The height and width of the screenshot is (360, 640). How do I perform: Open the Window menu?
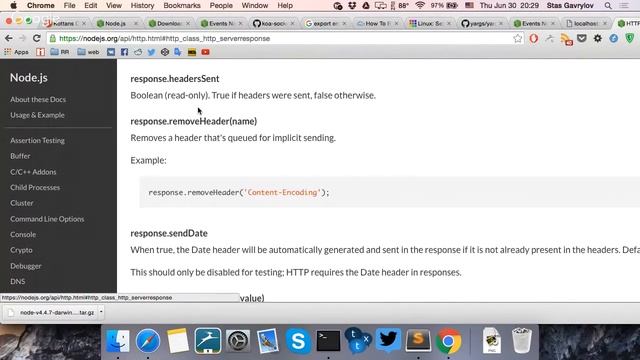255,6
